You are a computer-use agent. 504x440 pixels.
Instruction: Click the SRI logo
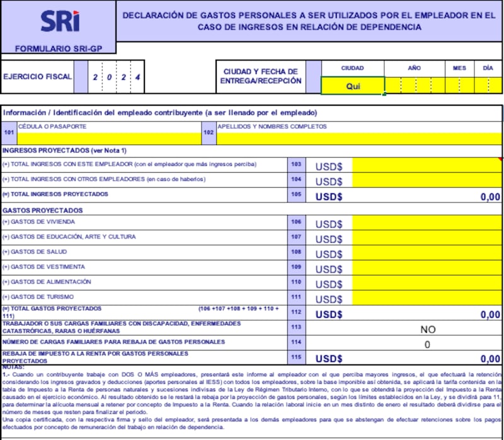(x=60, y=21)
